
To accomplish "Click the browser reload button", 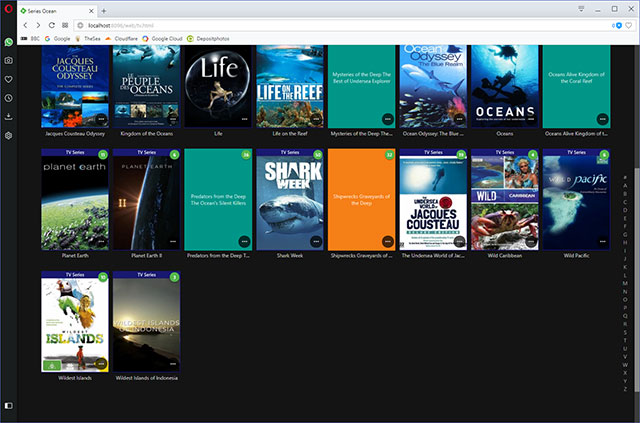I will [x=52, y=24].
